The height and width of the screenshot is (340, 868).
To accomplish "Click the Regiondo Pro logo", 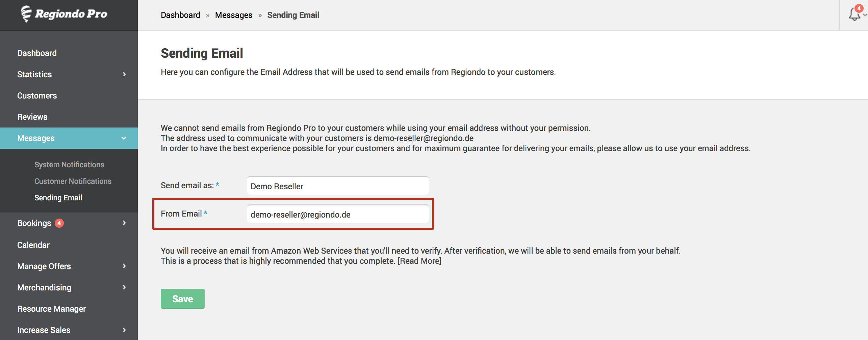I will tap(64, 14).
